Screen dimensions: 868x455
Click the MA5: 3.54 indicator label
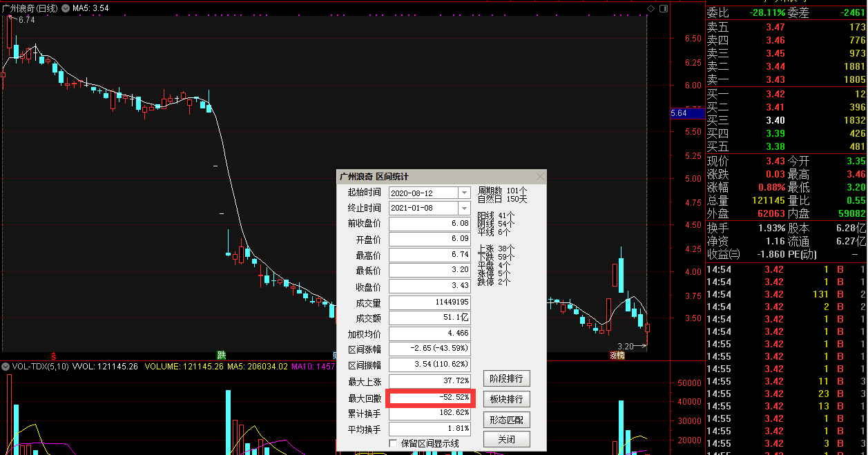click(x=90, y=8)
